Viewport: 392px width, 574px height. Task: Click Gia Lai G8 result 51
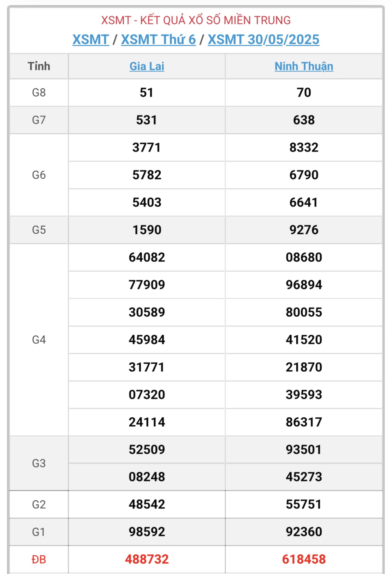click(147, 93)
